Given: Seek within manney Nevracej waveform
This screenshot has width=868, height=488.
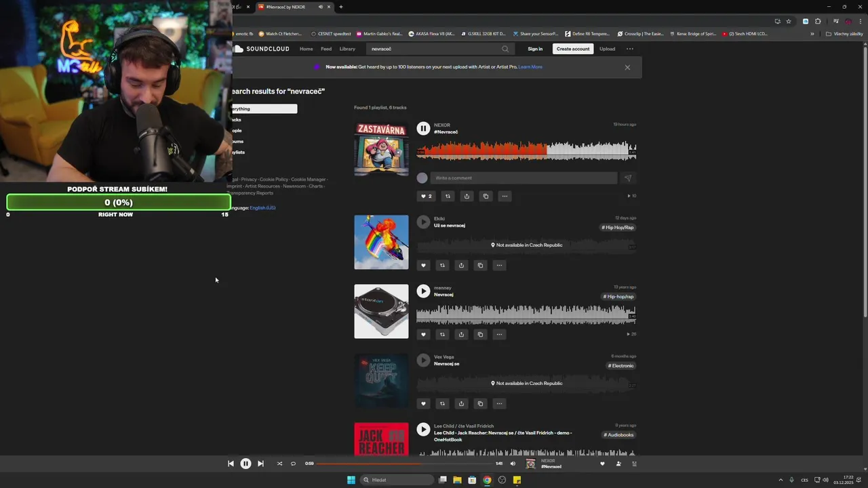Looking at the screenshot, I should 526,314.
